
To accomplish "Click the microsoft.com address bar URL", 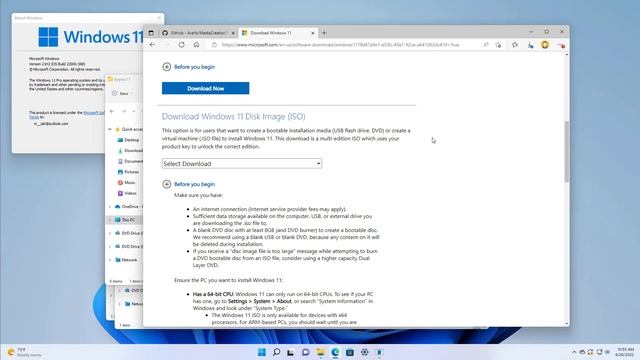I will [x=340, y=45].
